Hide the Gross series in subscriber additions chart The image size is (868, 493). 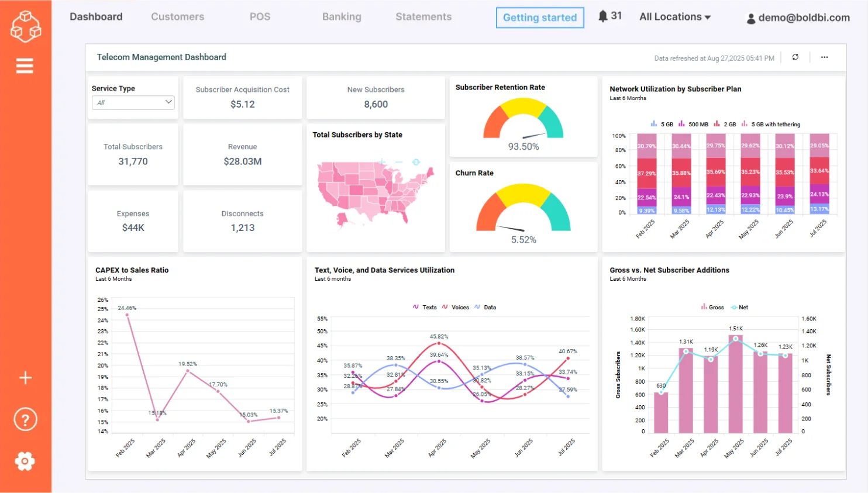click(x=714, y=307)
